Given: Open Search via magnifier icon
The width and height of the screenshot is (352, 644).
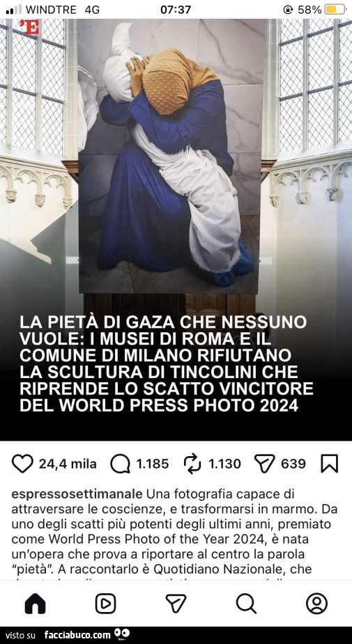Looking at the screenshot, I should 246,604.
